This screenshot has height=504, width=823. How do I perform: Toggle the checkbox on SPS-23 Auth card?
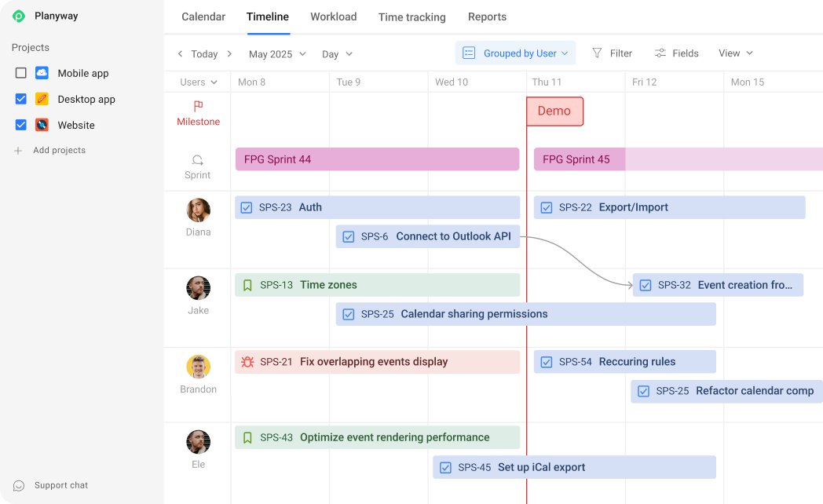247,206
